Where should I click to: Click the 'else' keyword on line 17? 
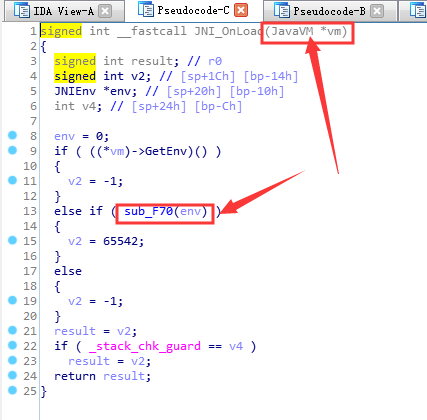tap(68, 271)
